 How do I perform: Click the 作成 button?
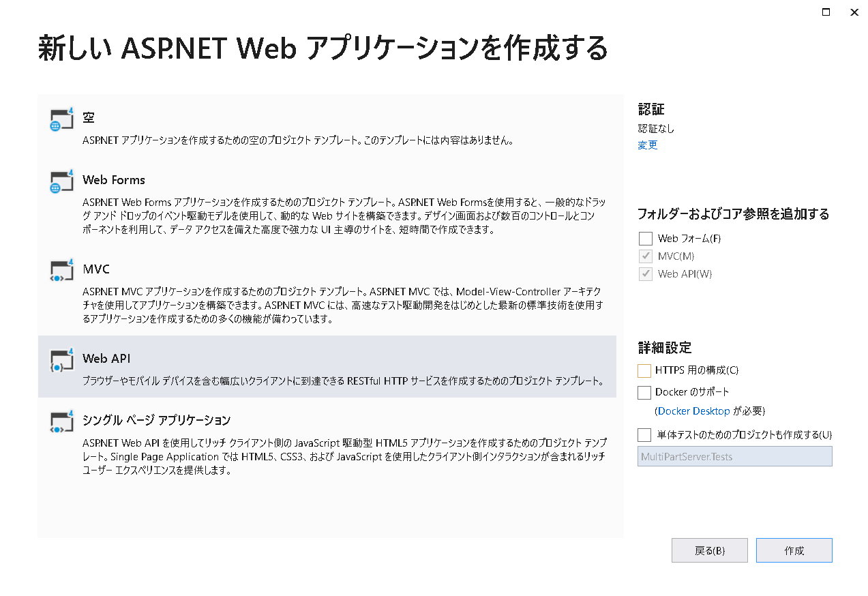click(x=794, y=550)
